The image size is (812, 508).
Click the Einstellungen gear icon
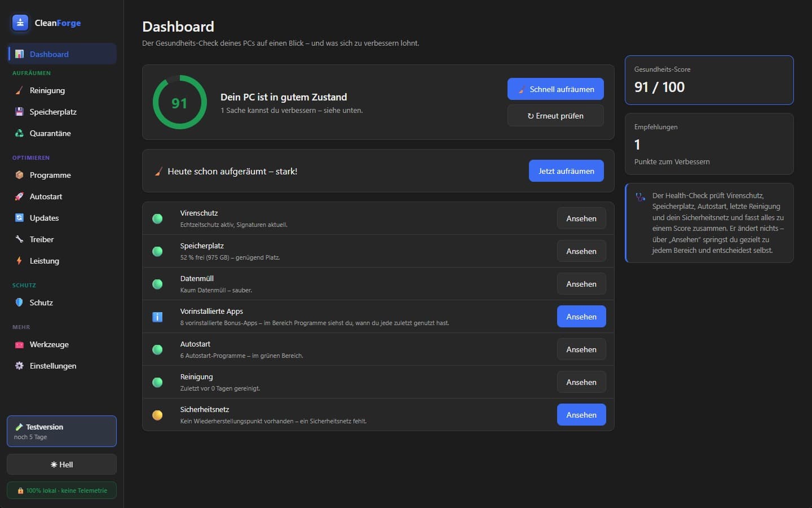coord(19,366)
